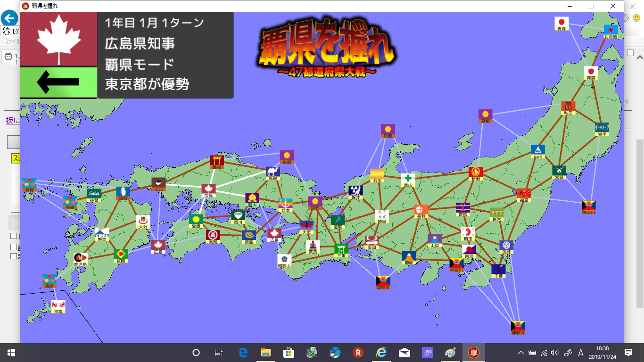This screenshot has height=362, width=644.
Task: Click the 覇県モード mode label
Action: click(x=140, y=64)
